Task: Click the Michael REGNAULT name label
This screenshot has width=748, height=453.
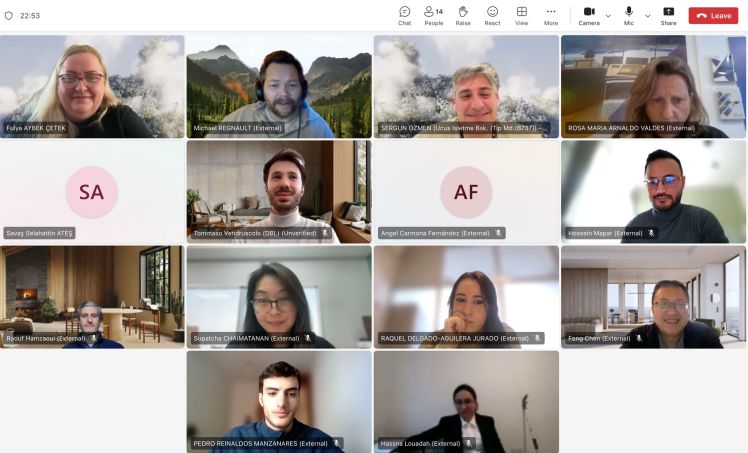Action: (x=238, y=128)
